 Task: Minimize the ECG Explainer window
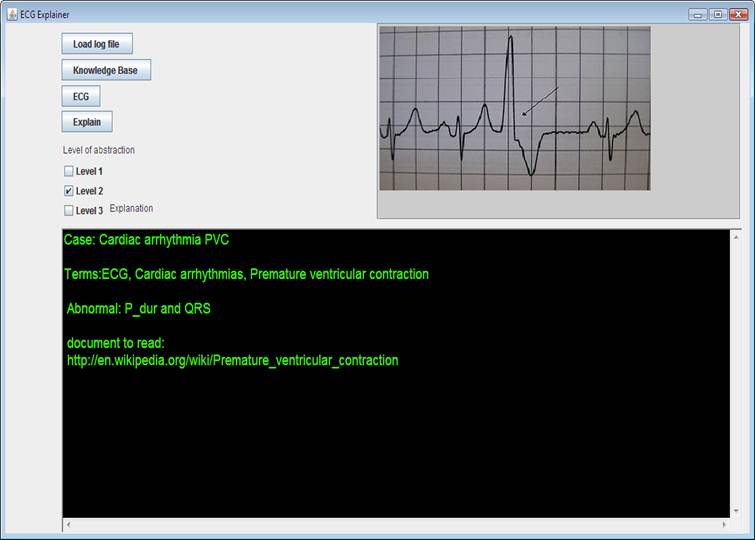(x=697, y=15)
